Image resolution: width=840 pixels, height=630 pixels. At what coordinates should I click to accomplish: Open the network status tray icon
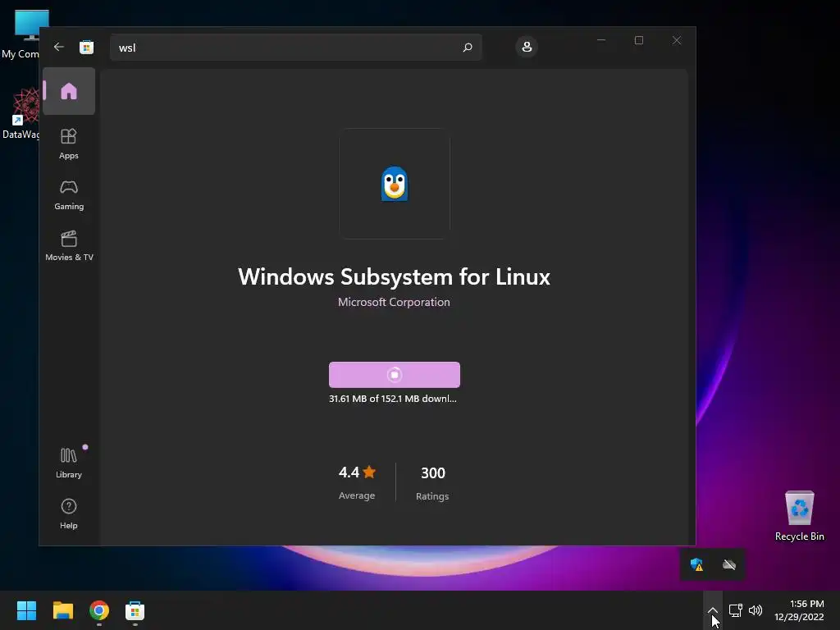pos(736,610)
